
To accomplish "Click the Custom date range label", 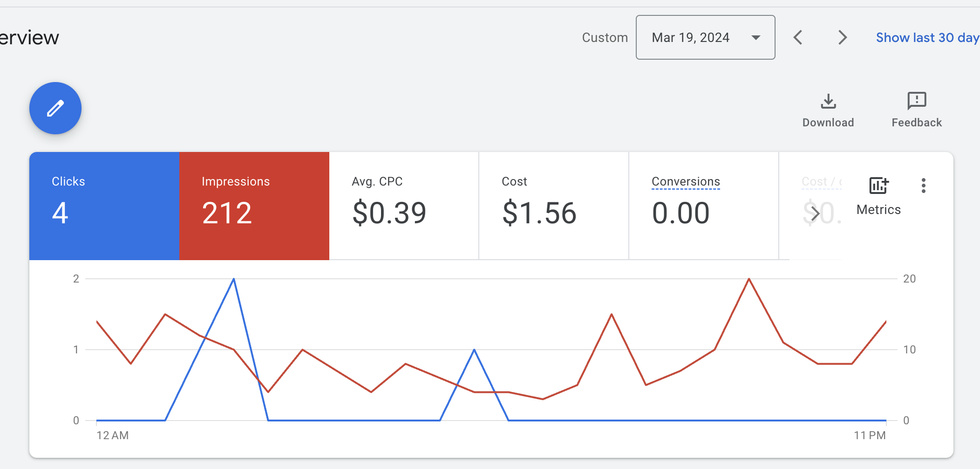I will click(605, 37).
